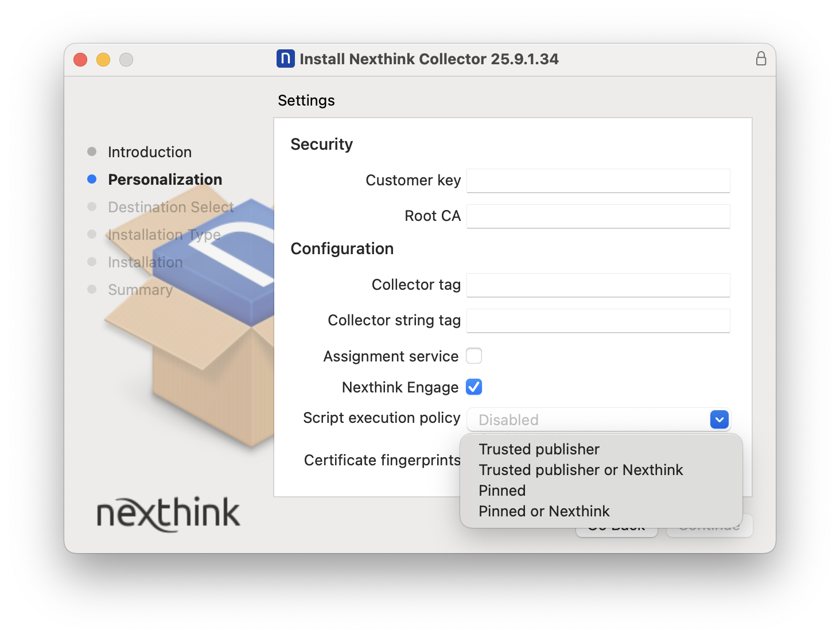Screen dimensions: 840x638
Task: Choose Trusted publisher or Nexthink
Action: click(x=581, y=470)
